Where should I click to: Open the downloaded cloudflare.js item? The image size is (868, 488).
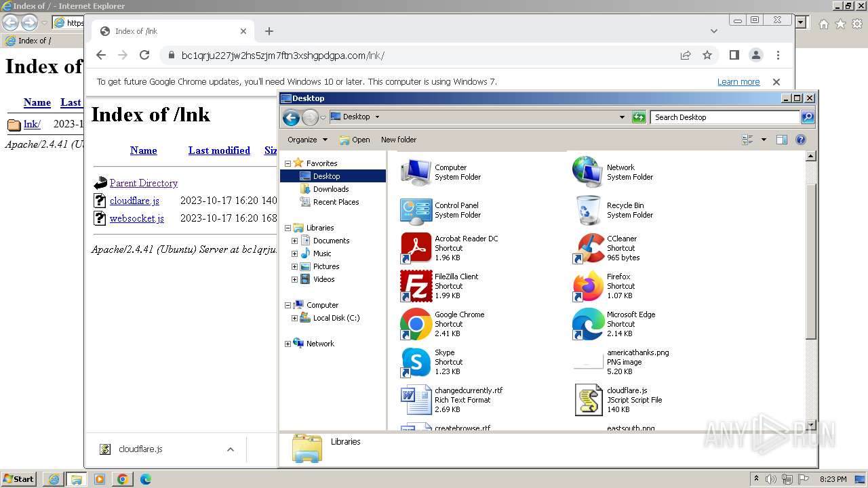[x=140, y=449]
